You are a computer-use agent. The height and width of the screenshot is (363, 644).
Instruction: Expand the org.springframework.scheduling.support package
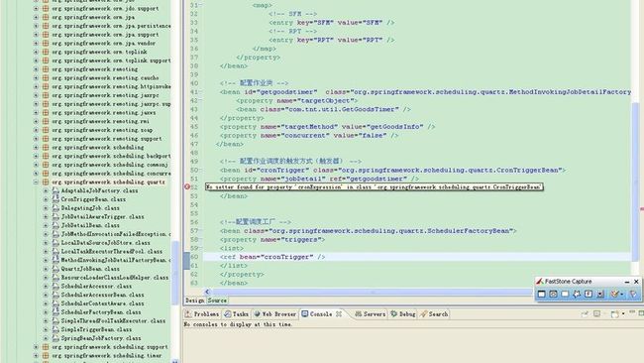click(x=36, y=347)
